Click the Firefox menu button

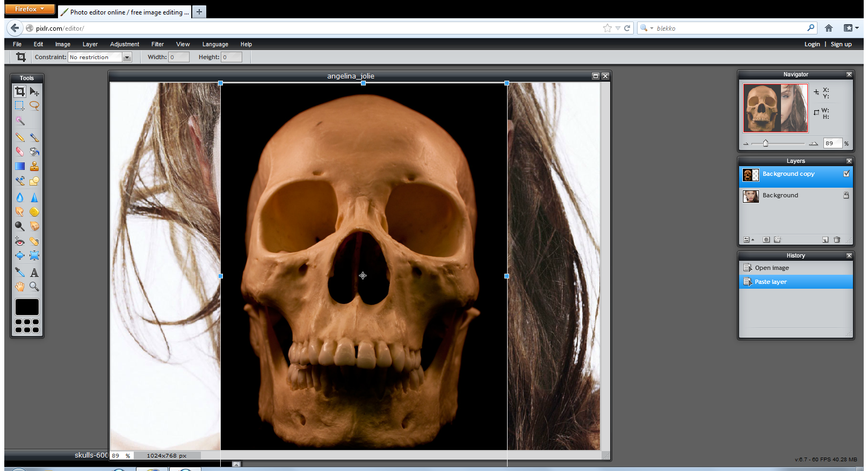pyautogui.click(x=30, y=9)
